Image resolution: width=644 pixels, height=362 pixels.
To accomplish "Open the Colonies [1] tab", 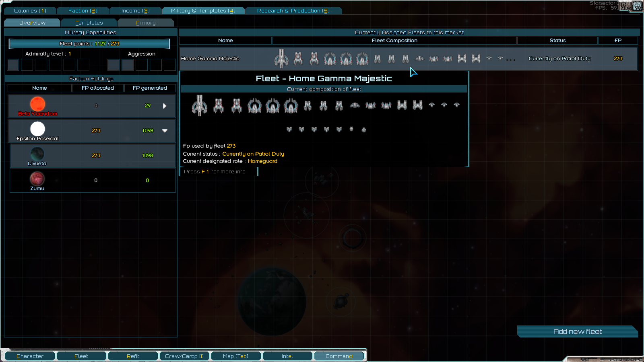I will coord(30,11).
